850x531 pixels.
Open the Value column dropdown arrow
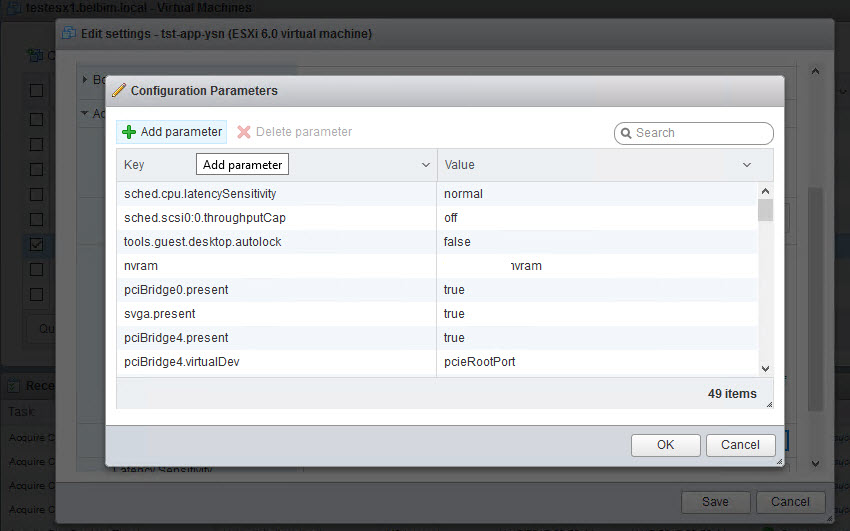746,165
